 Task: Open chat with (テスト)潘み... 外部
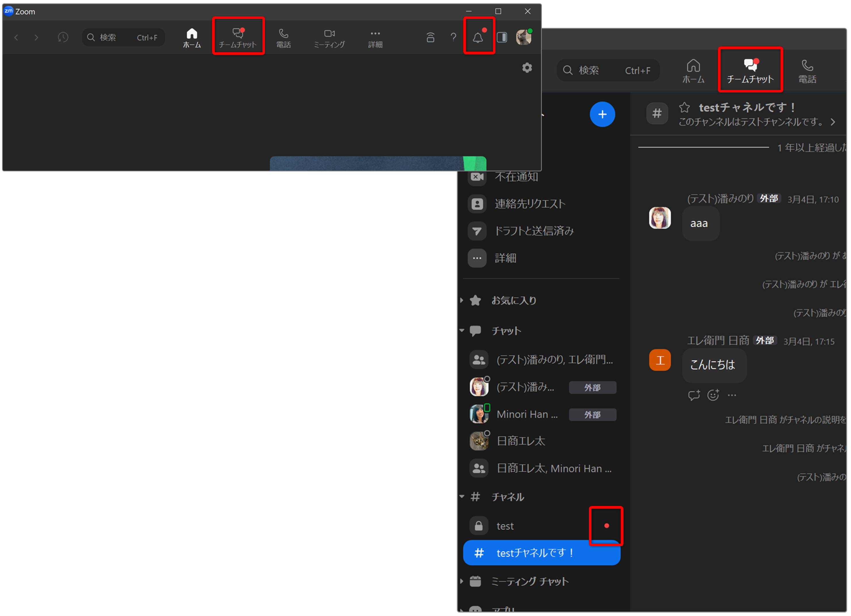[x=542, y=387]
